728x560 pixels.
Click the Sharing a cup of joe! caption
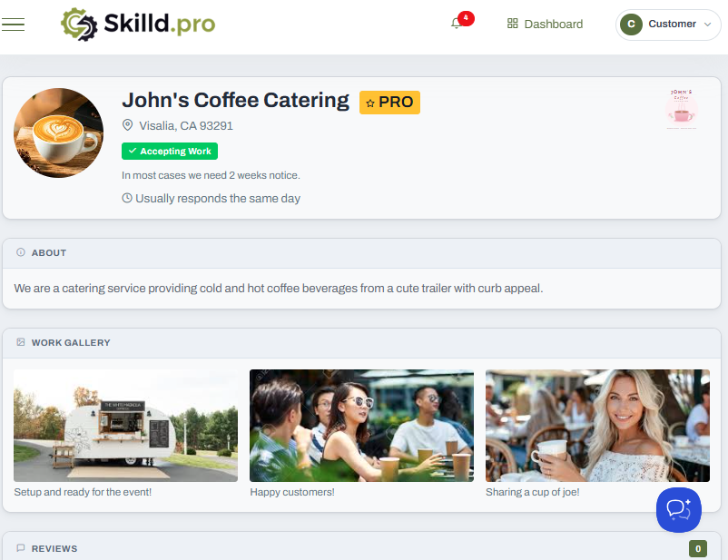533,492
